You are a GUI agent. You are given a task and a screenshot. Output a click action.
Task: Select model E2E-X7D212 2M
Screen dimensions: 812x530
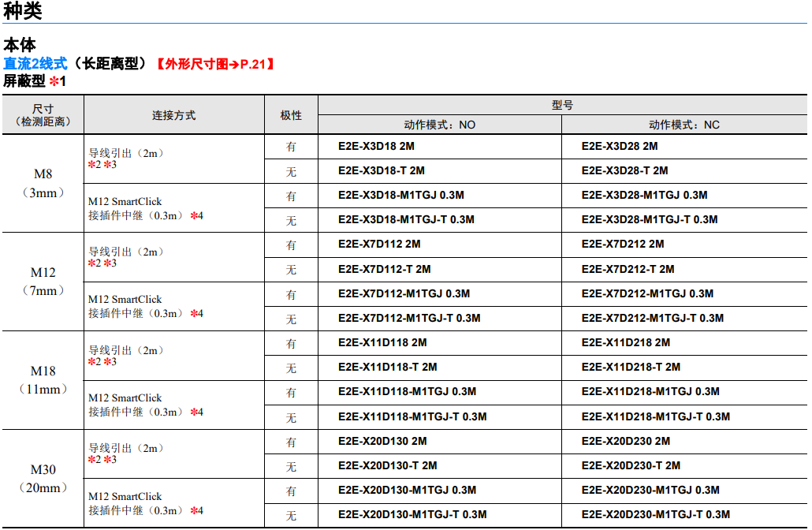[623, 244]
